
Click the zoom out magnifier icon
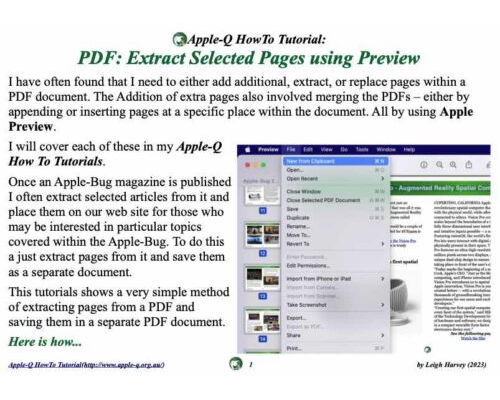pyautogui.click(x=440, y=165)
